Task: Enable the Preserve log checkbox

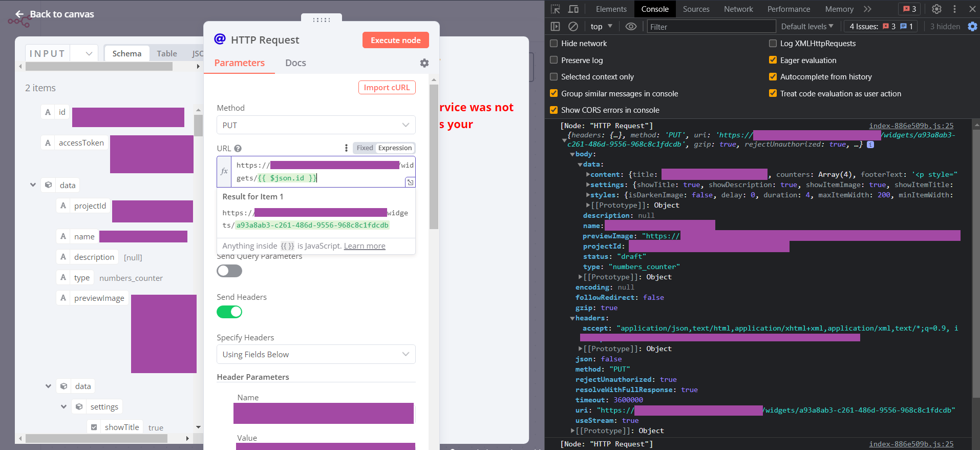Action: pos(553,60)
